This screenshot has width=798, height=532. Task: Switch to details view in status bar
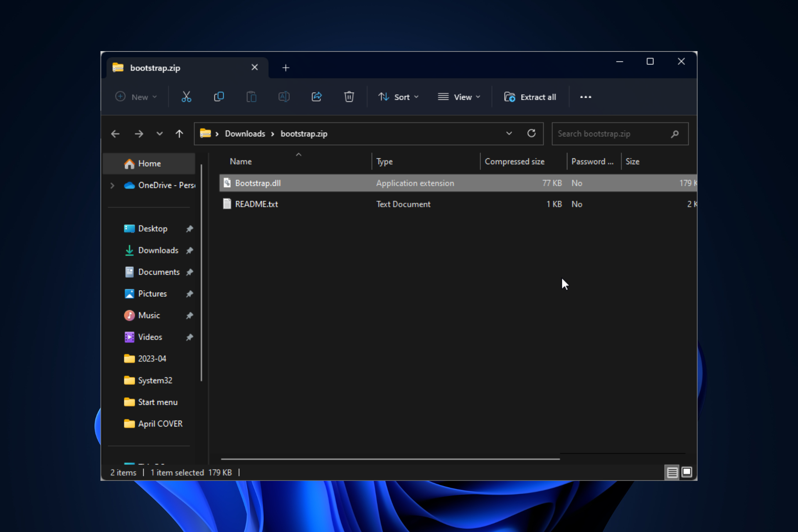click(x=672, y=472)
